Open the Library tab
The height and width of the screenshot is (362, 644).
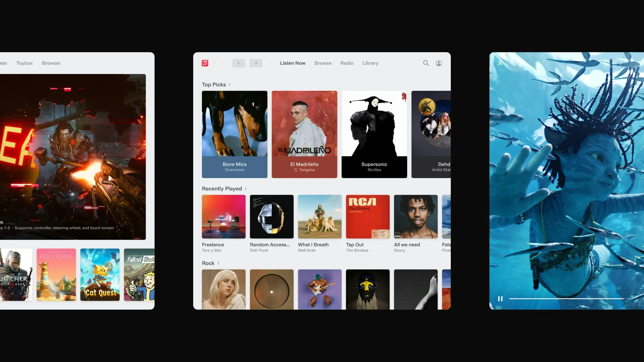(370, 63)
